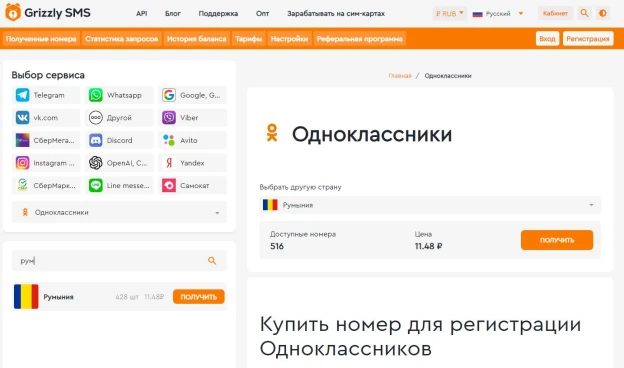Viewport: 624px width, 368px height.
Task: Click Получить in the Румыния search result row
Action: tap(199, 297)
